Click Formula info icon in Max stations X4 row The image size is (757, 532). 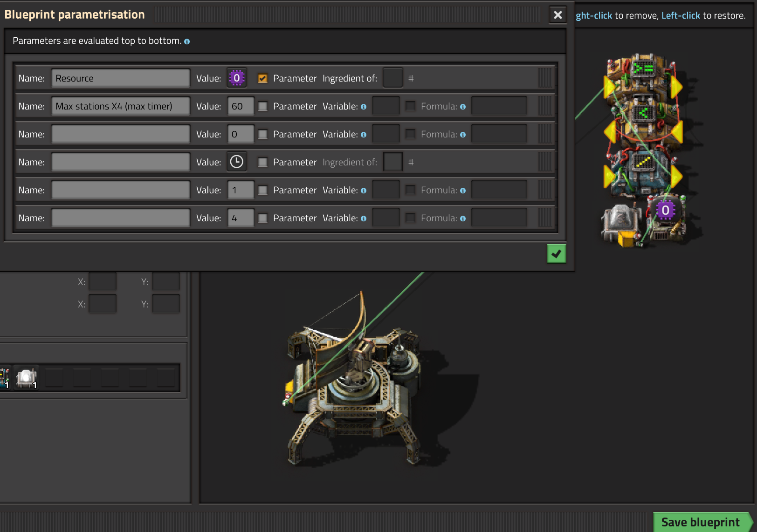[x=463, y=107]
